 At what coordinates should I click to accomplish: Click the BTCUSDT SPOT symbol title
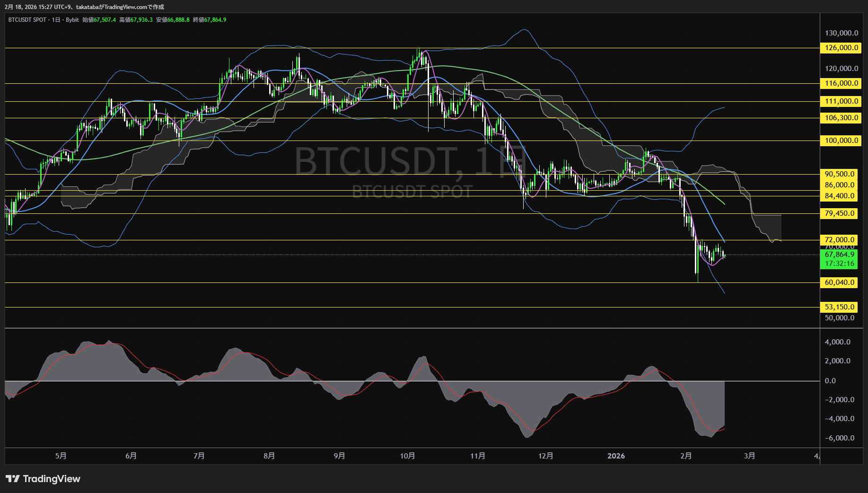coord(27,20)
